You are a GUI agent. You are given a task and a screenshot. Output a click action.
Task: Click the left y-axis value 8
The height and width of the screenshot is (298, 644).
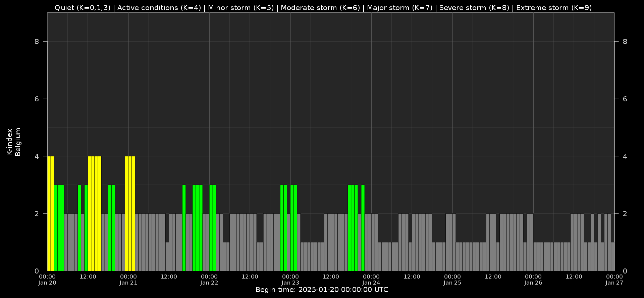tap(37, 42)
